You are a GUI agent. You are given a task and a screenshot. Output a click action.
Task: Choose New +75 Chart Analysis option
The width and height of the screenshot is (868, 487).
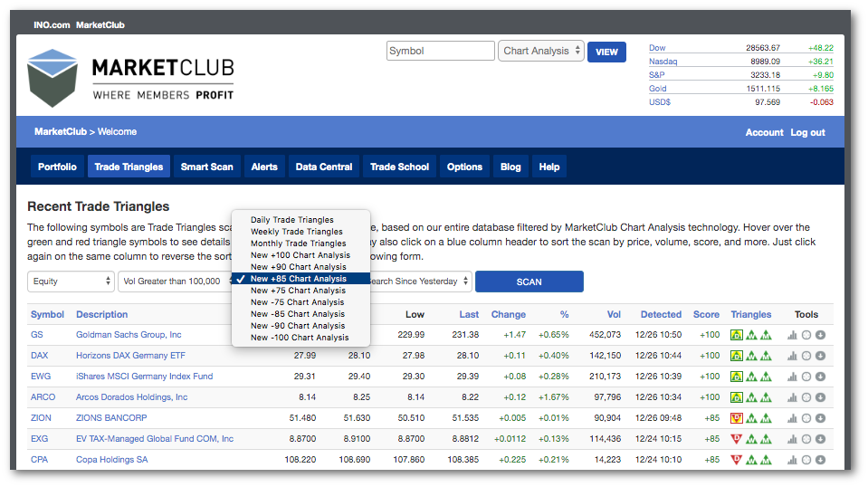(301, 291)
